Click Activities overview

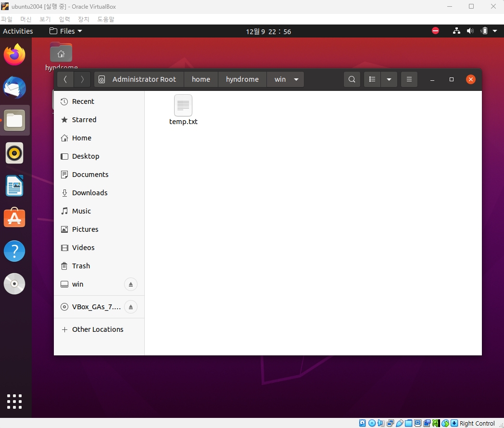click(x=18, y=31)
